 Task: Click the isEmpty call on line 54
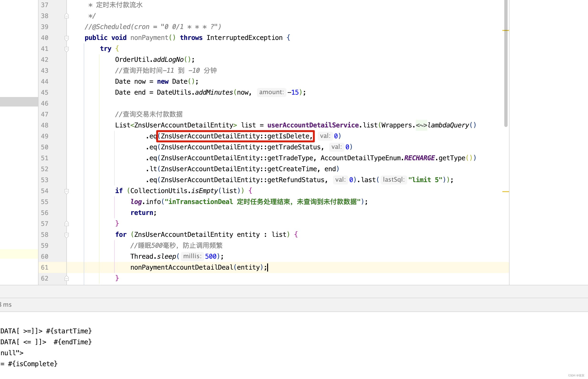click(204, 191)
